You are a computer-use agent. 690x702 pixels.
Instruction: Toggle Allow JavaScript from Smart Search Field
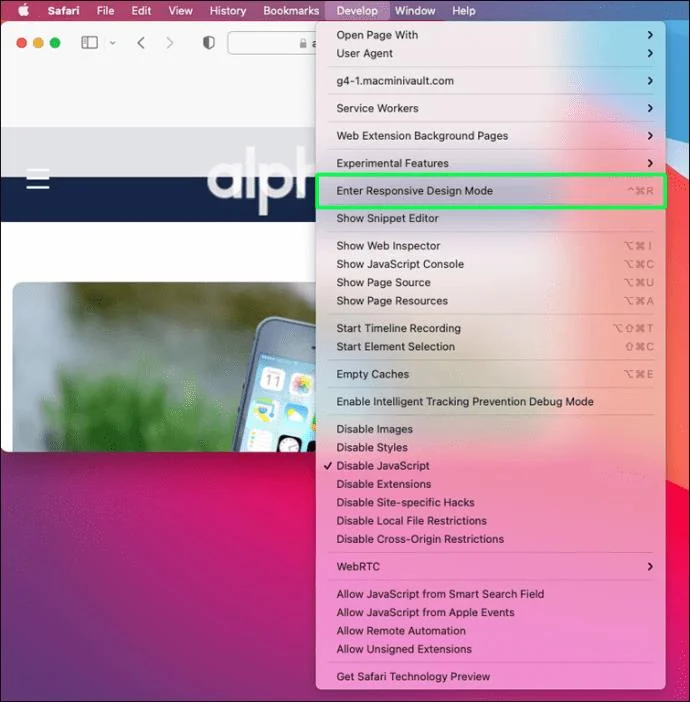(x=490, y=594)
